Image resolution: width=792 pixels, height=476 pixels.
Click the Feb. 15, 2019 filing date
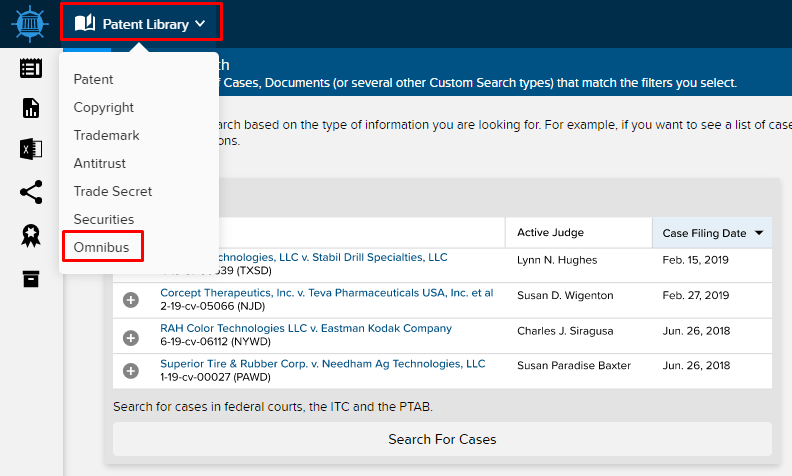point(696,260)
